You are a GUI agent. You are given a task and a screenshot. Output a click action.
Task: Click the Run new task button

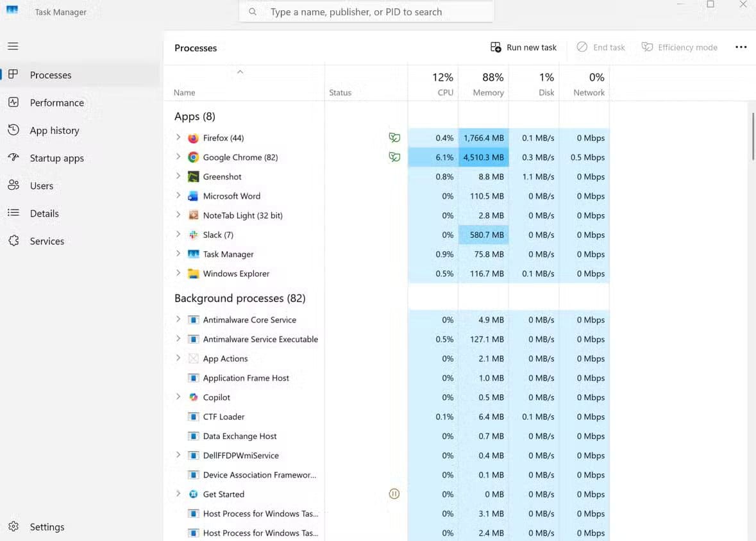(524, 47)
